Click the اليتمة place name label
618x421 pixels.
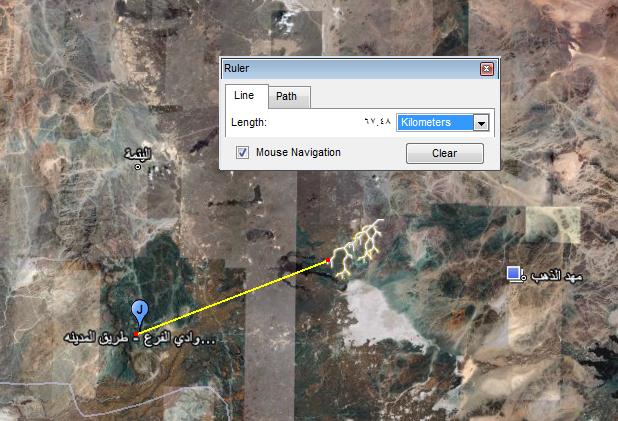(138, 154)
